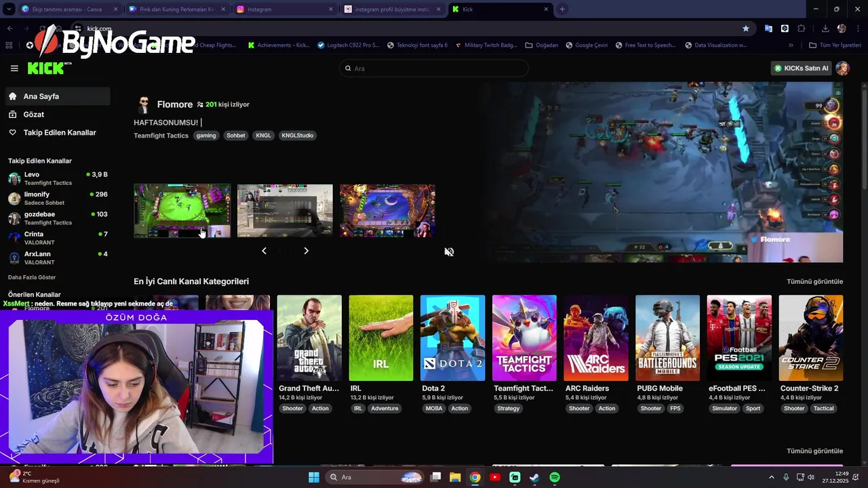Switch to the Pink dan Kuning tab

176,9
